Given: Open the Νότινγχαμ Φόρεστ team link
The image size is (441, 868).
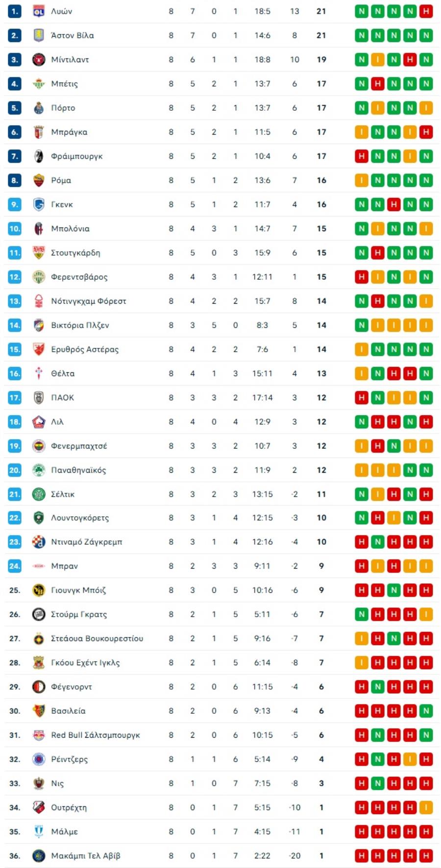Looking at the screenshot, I should pos(88,301).
